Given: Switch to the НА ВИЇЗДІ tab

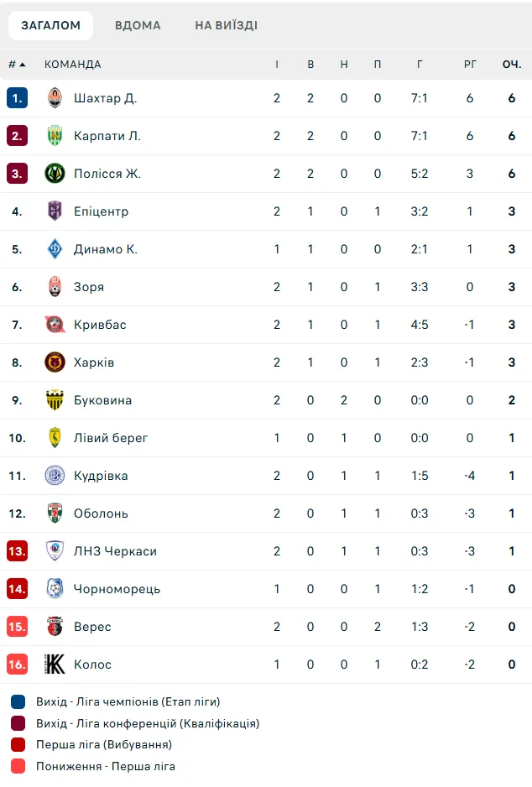Looking at the screenshot, I should (227, 25).
